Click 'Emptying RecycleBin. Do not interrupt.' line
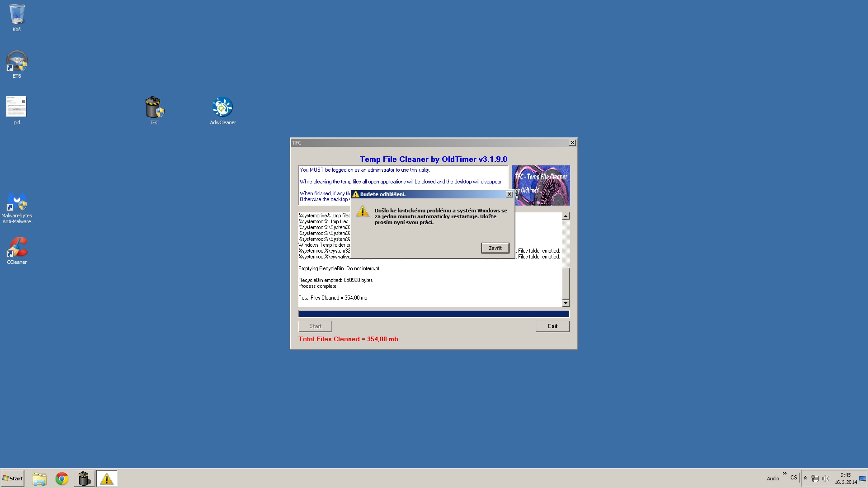 coord(340,268)
